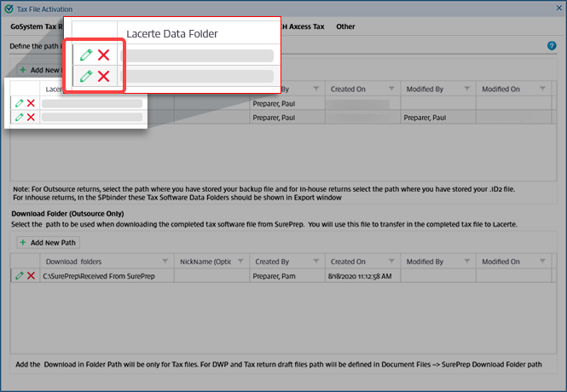Close the Tax File Activation dialog
Image resolution: width=567 pixels, height=392 pixels.
pyautogui.click(x=558, y=8)
